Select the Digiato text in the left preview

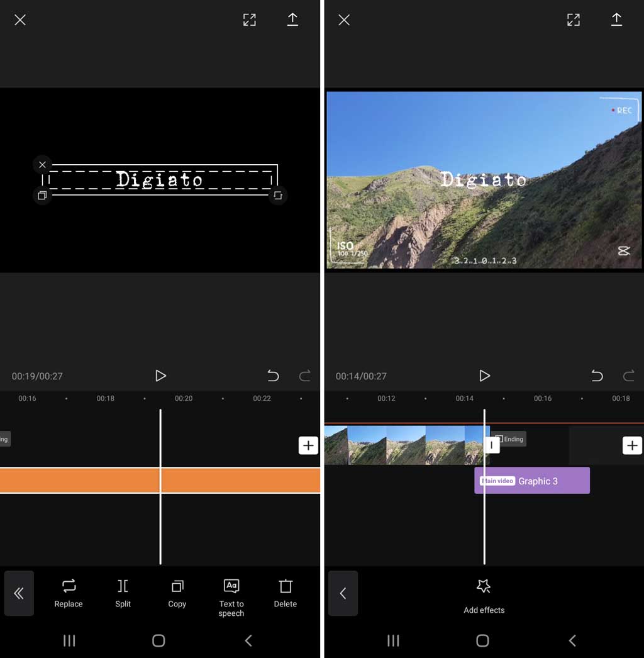pyautogui.click(x=159, y=180)
